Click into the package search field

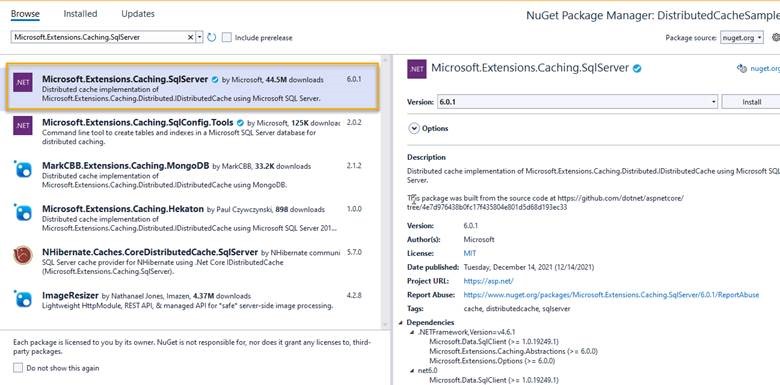[x=99, y=37]
